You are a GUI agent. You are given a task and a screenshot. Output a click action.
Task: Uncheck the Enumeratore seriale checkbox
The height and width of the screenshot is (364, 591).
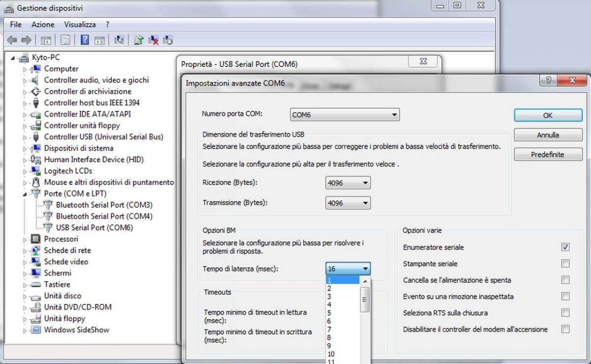565,247
